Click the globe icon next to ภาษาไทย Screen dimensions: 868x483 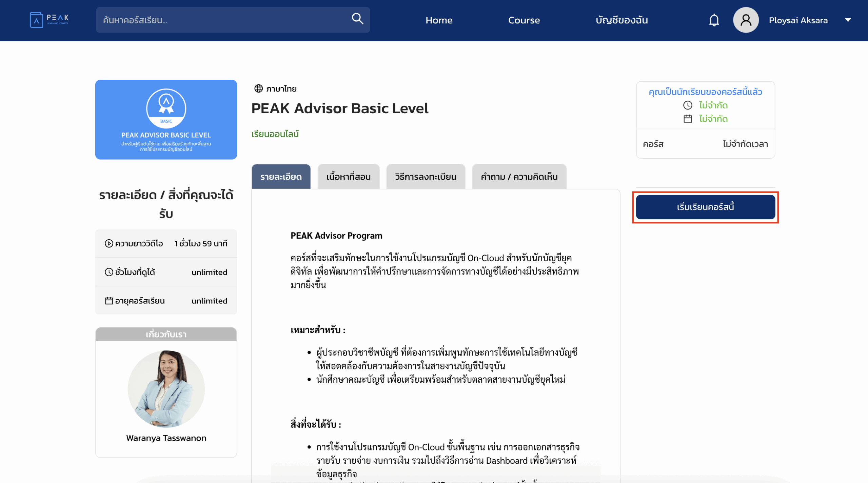click(258, 88)
